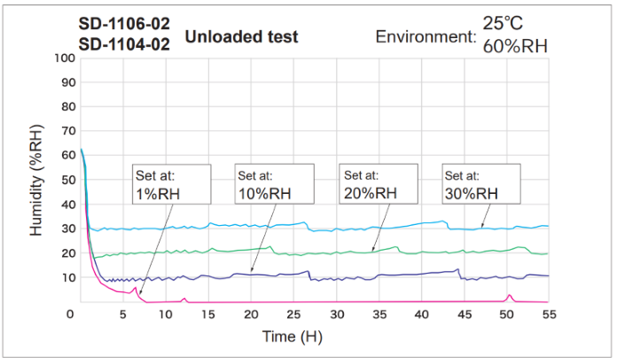Click the SD-1104-02 model label
Image resolution: width=617 pixels, height=364 pixels.
(121, 44)
